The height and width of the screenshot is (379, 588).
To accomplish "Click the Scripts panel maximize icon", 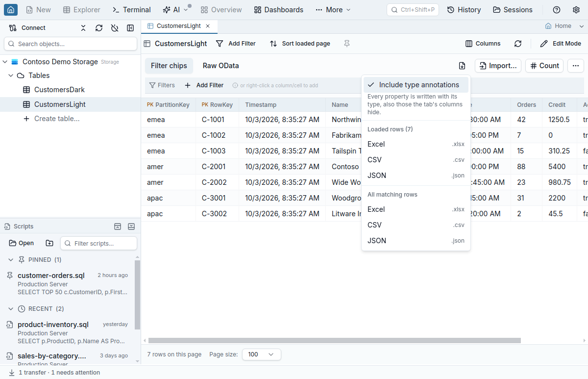I will [118, 227].
